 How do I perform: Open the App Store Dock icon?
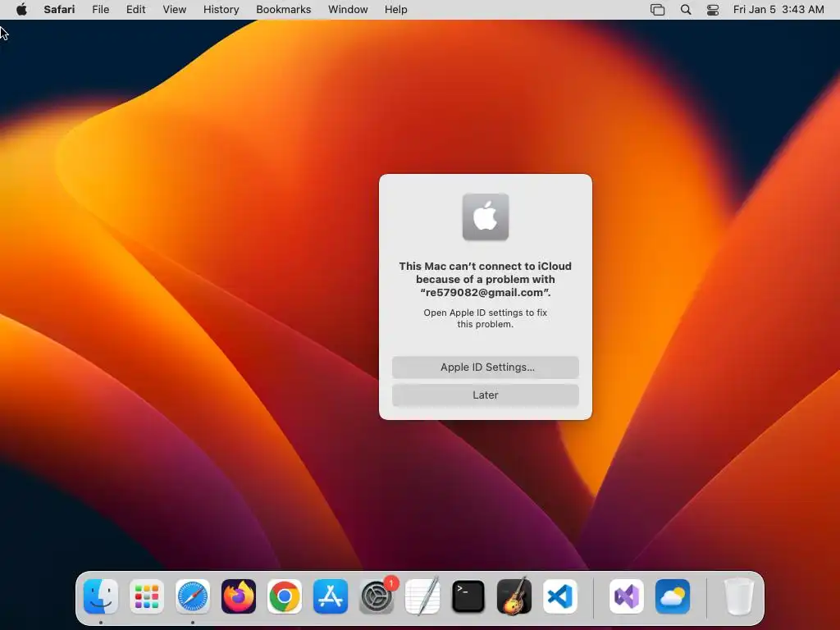tap(331, 596)
